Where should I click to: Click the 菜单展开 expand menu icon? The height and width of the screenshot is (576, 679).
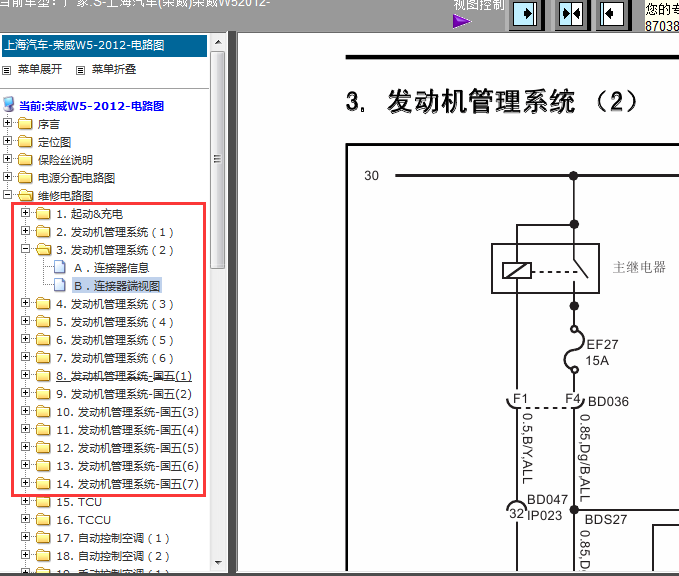[6, 70]
